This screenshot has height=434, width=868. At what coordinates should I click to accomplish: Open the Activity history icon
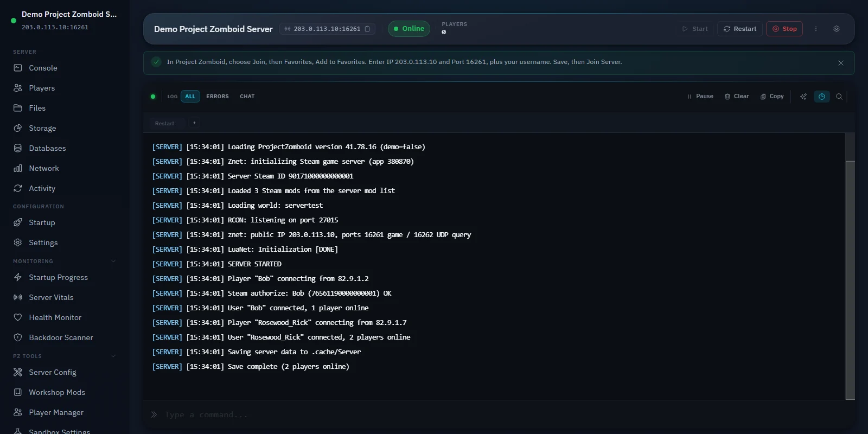click(18, 188)
